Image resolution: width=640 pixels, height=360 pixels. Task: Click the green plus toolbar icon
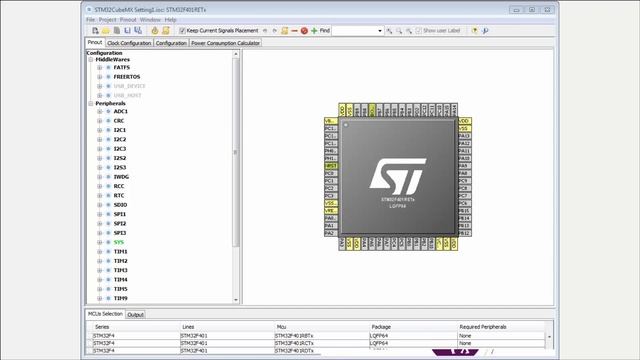(x=314, y=31)
